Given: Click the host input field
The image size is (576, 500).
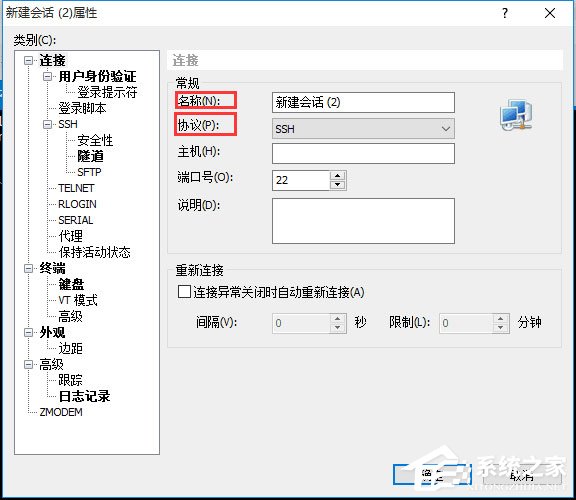Looking at the screenshot, I should point(363,154).
